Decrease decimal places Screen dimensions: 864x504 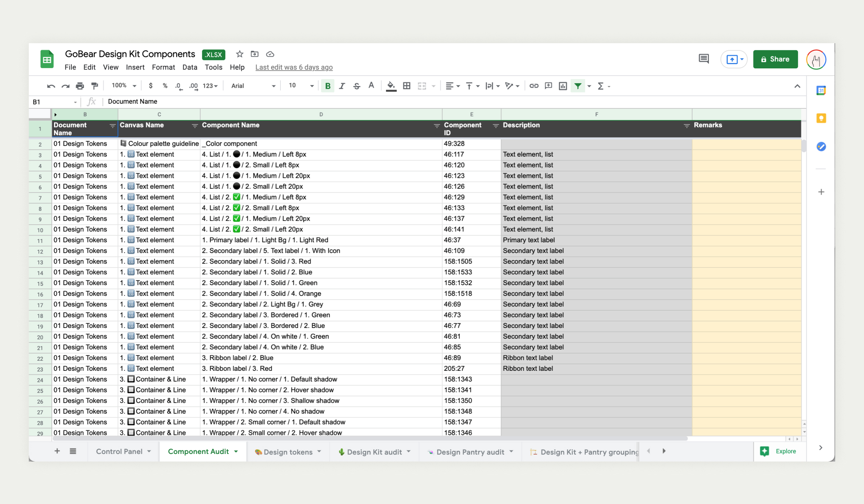179,86
